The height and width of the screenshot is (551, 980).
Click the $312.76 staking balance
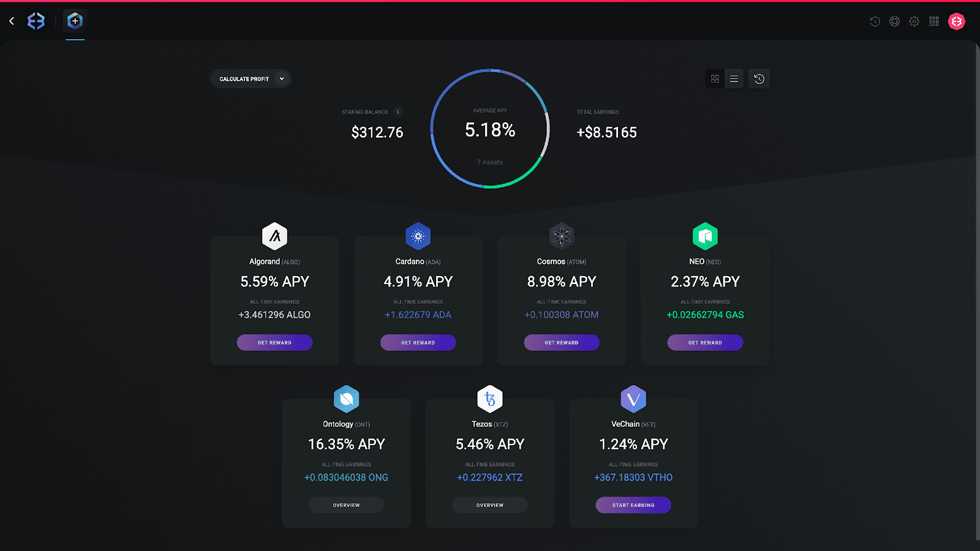(x=377, y=132)
